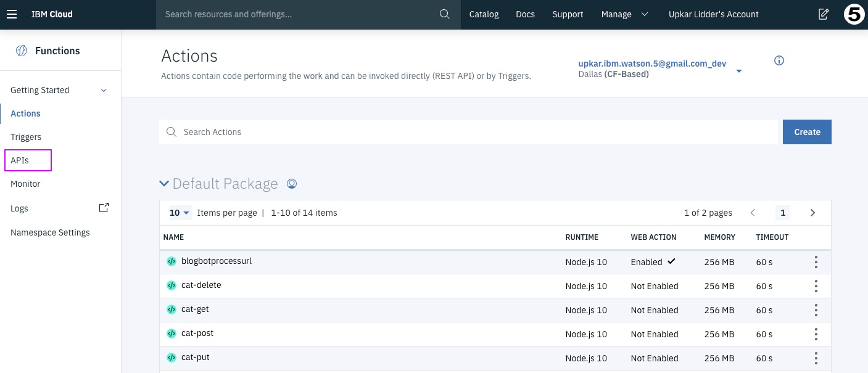Open overflow menu for cat-post row
This screenshot has width=868, height=373.
(x=816, y=334)
